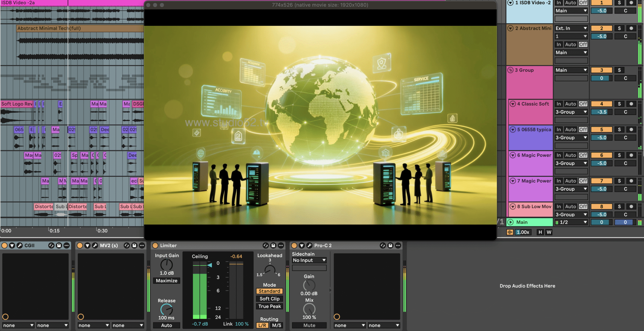Switch Limiter routing to M/S
The height and width of the screenshot is (331, 644).
click(x=276, y=325)
